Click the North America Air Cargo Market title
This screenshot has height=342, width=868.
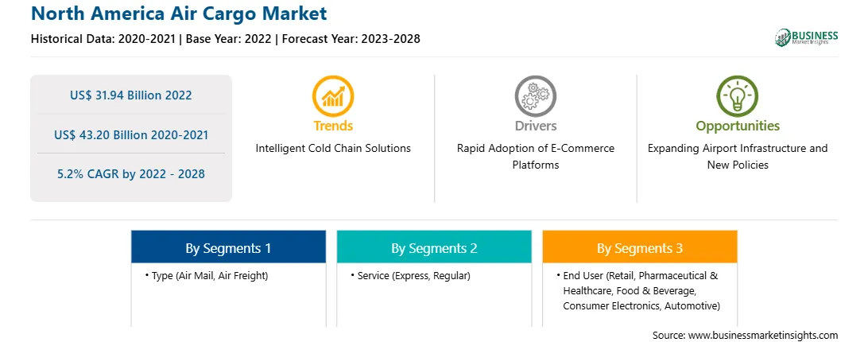coord(179,14)
